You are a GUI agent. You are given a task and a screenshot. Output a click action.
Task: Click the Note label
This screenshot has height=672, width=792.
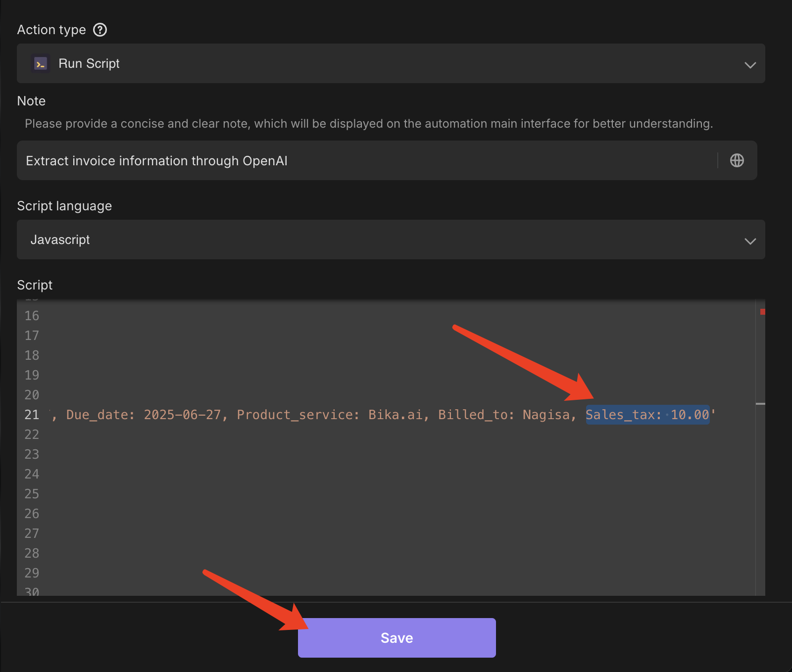(31, 101)
